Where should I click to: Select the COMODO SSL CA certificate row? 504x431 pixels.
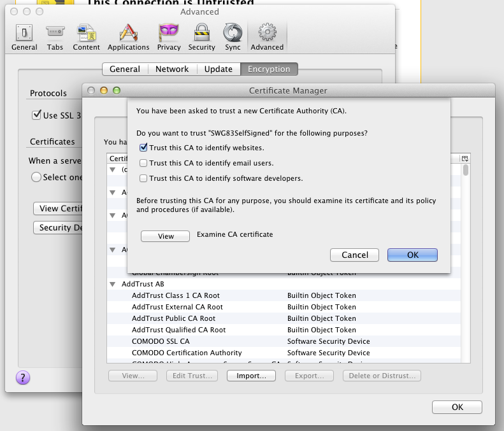(161, 341)
